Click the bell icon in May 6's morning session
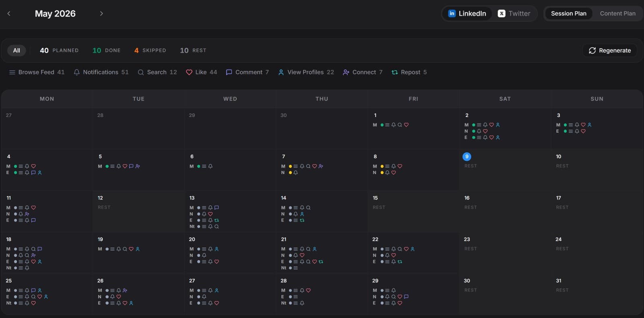Image resolution: width=644 pixels, height=318 pixels. point(210,166)
